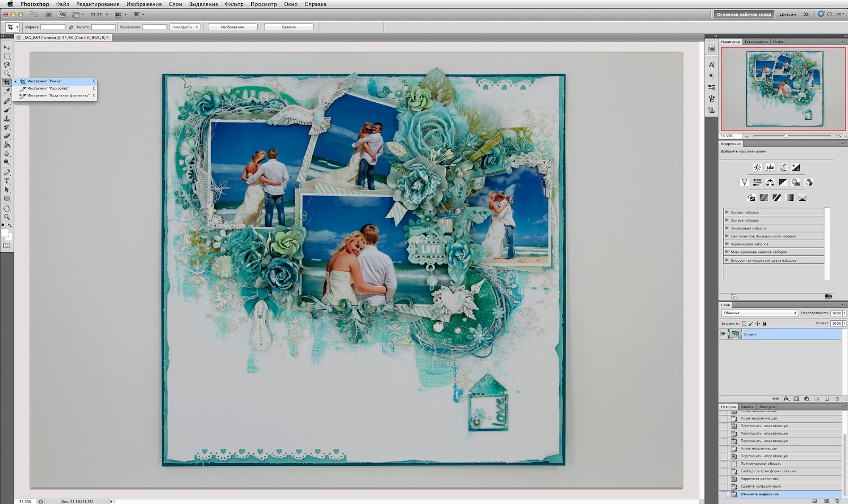The height and width of the screenshot is (504, 848).
Task: Set history brush source for Прямоугольная область
Action: tap(723, 464)
